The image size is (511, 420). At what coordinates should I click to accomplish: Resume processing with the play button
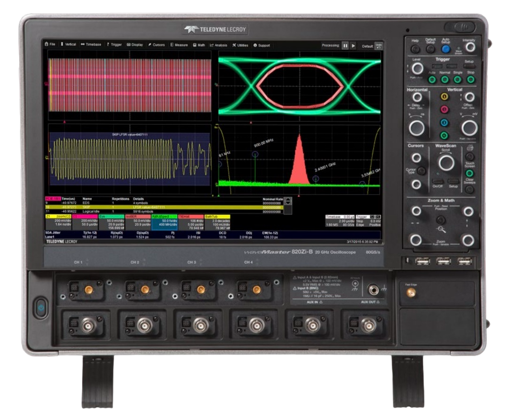353,46
